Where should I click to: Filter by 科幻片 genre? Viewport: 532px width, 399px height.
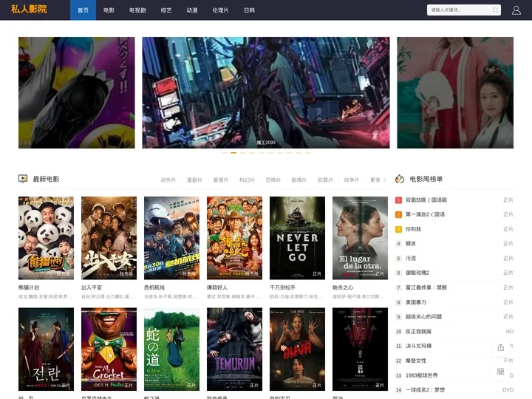(x=247, y=180)
